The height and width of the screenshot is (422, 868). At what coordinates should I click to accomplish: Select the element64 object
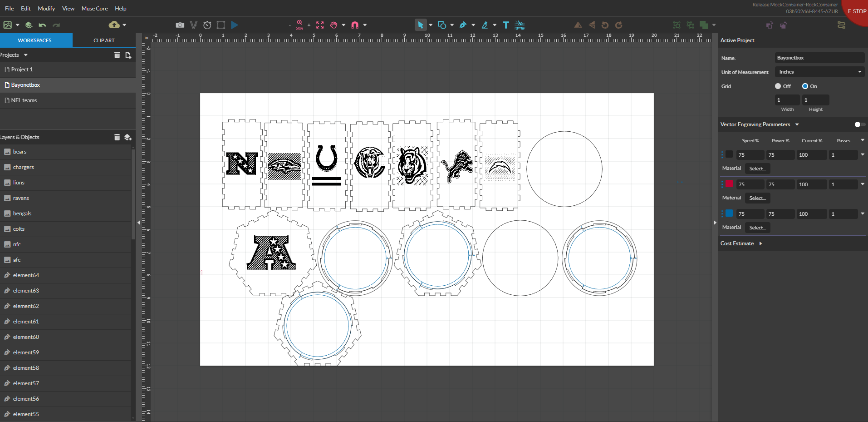66,275
